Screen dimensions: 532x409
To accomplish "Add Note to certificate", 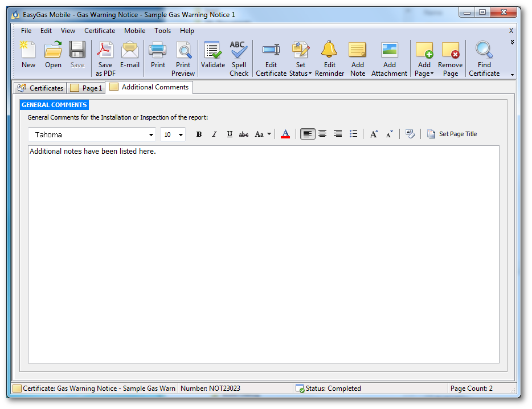I will click(358, 59).
